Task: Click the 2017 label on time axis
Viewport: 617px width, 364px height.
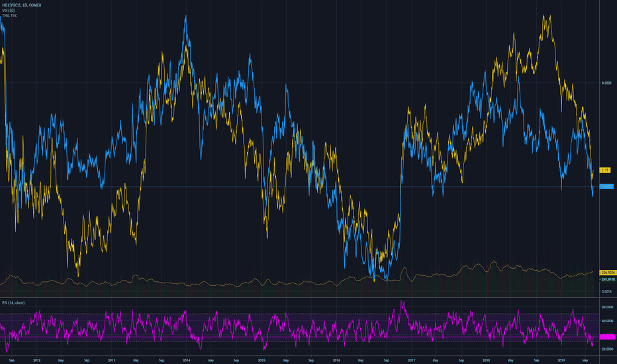Action: pyautogui.click(x=411, y=360)
